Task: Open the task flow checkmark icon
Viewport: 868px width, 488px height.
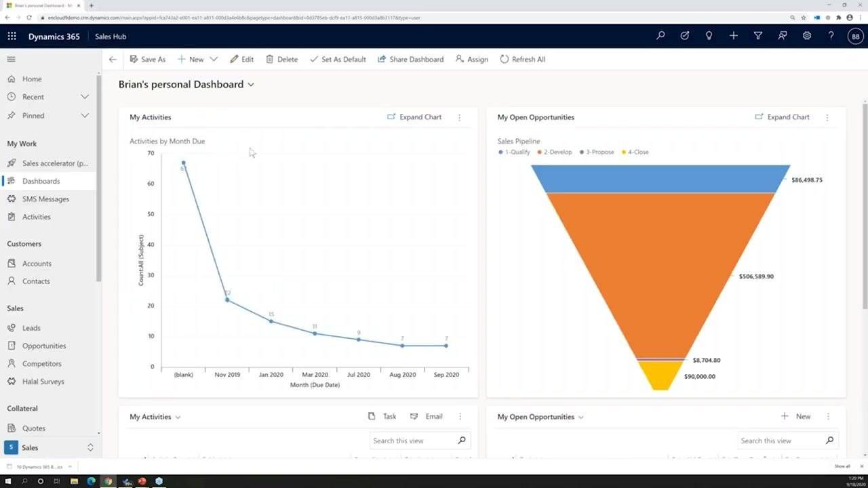Action: click(685, 36)
